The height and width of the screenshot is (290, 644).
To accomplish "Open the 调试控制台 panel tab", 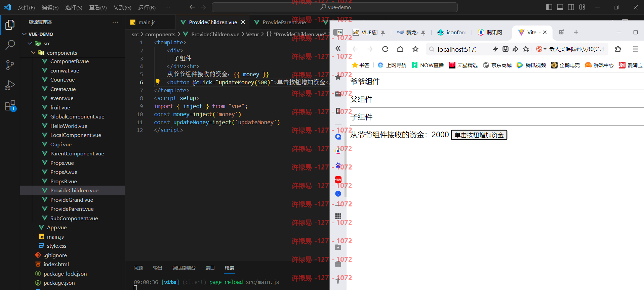I will 184,268.
